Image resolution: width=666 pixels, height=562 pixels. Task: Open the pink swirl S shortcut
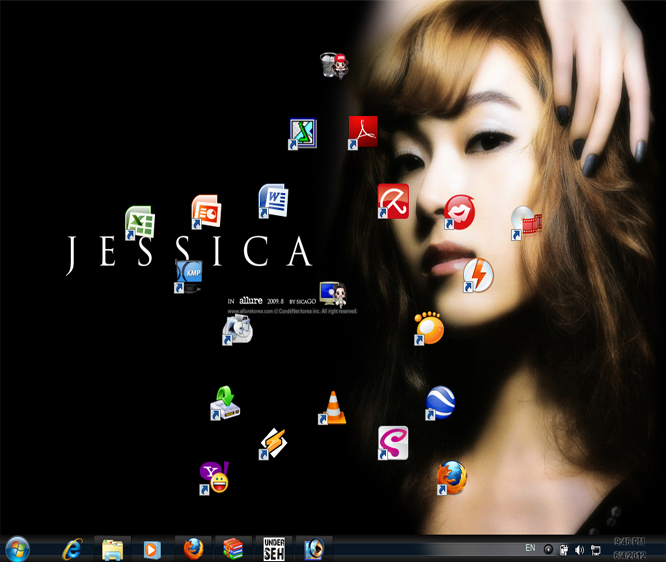393,443
